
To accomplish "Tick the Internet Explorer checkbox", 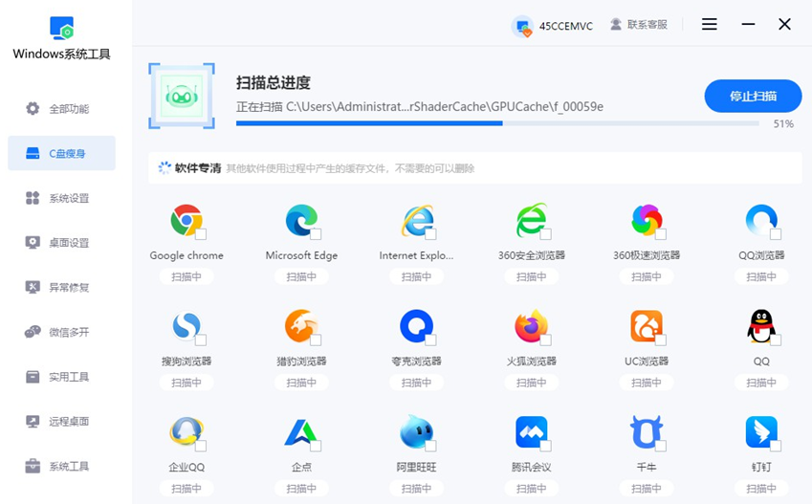I will click(x=430, y=234).
